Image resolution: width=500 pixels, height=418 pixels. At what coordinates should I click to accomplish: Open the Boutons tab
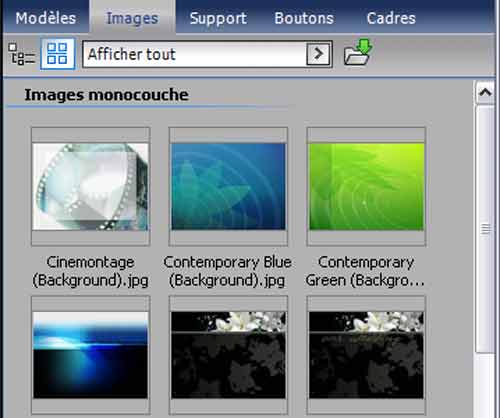tap(304, 18)
